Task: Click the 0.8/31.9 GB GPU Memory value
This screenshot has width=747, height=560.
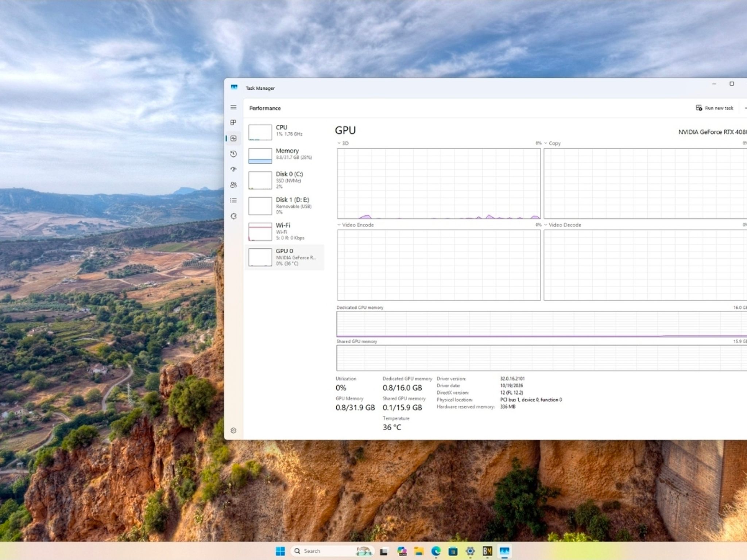Action: coord(355,408)
